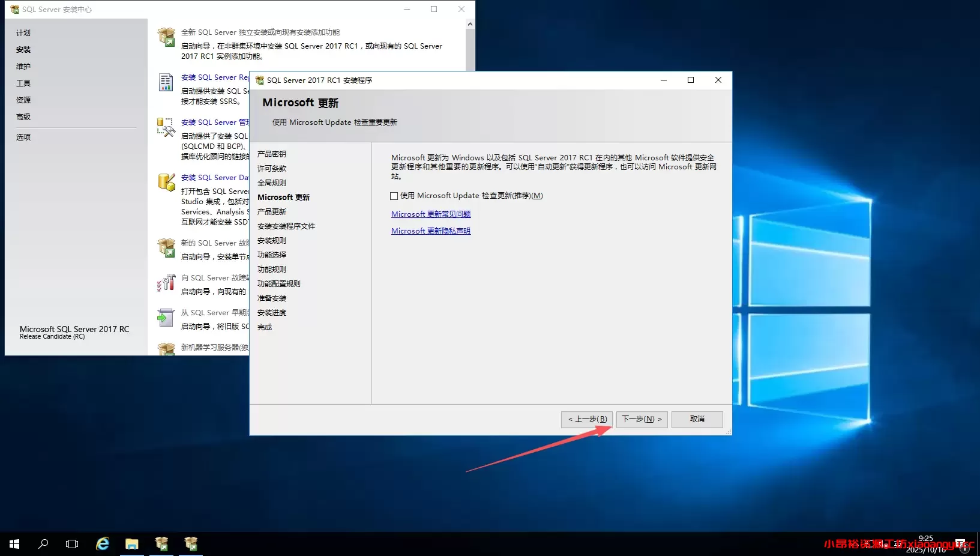
Task: Click the 新的 SQL Server 故障转移群集安装 icon
Action: coord(166,248)
